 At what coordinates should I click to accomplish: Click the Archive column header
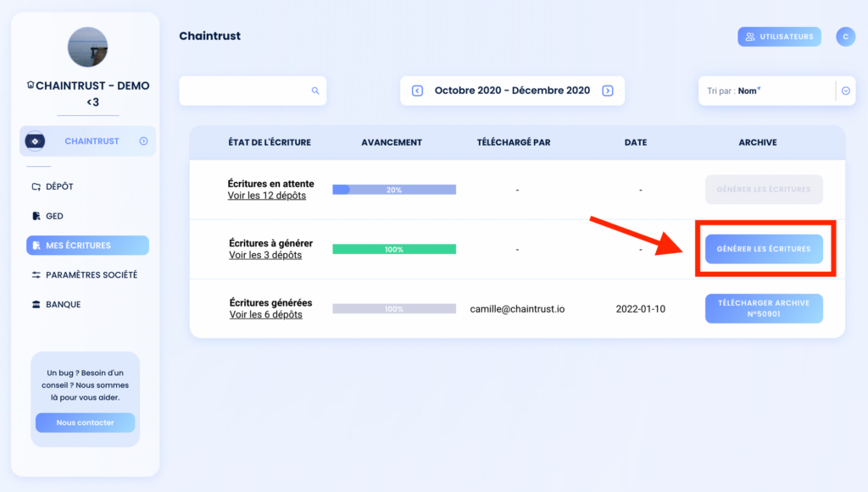tap(758, 142)
